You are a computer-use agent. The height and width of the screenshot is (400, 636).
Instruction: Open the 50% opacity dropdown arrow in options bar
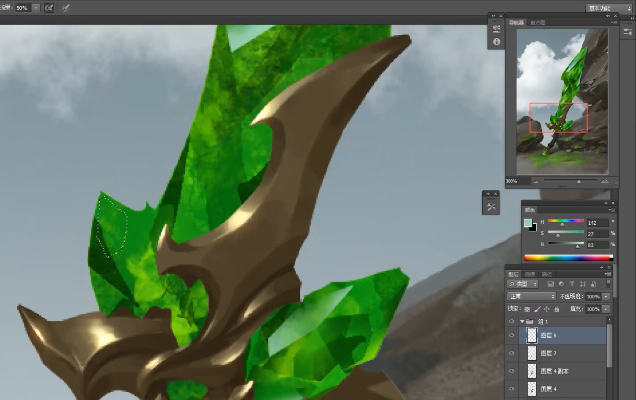[x=36, y=7]
